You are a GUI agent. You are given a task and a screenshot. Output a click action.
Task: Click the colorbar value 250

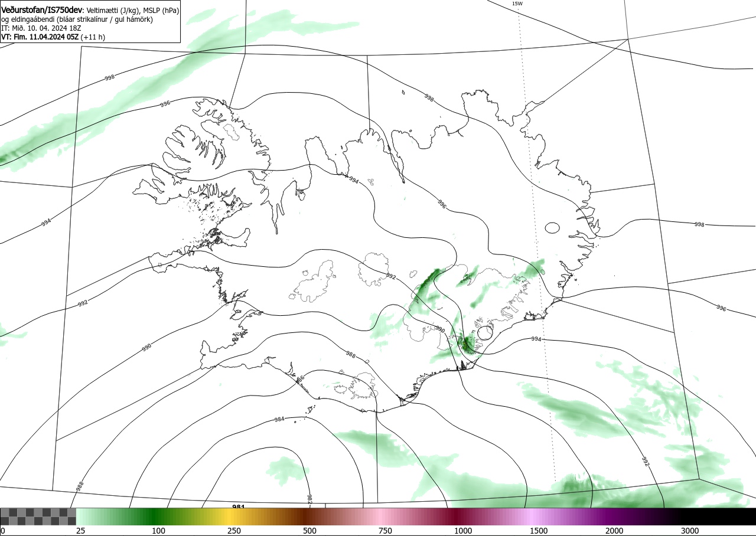[234, 531]
